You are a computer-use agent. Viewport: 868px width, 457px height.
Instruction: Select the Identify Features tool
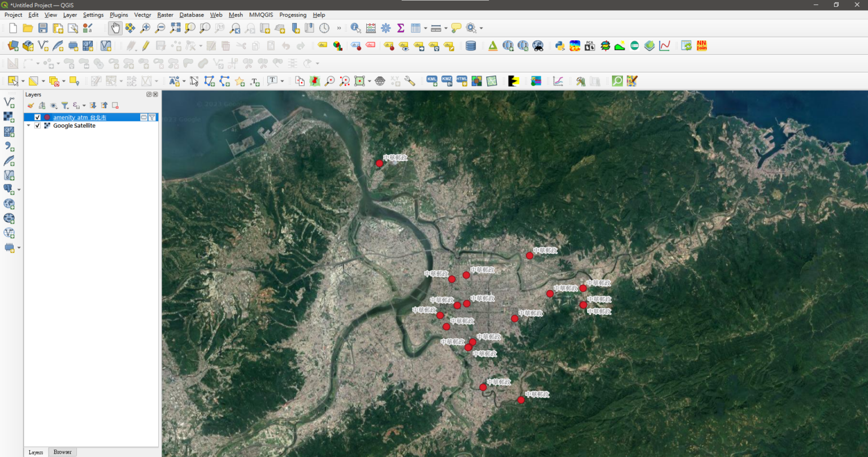tap(355, 28)
